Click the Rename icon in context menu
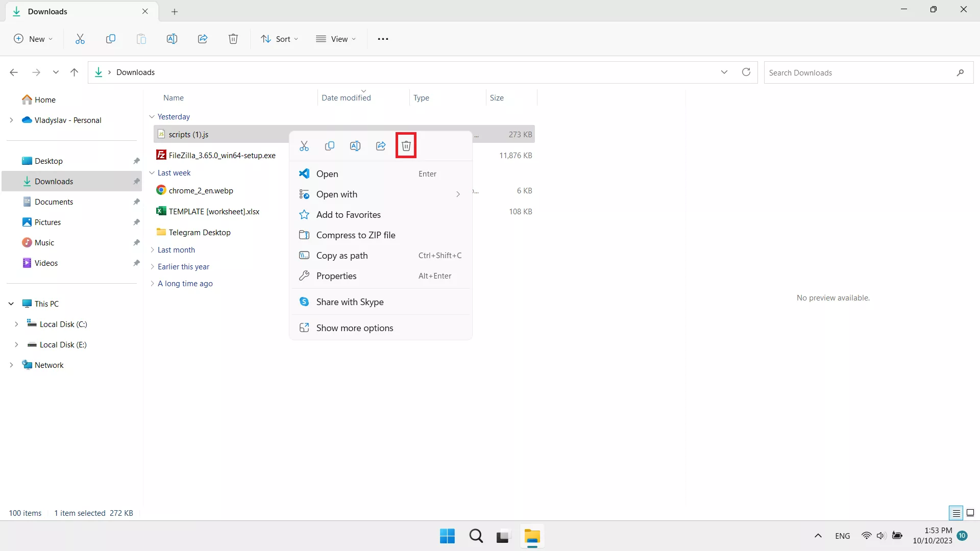The image size is (980, 551). 355,146
